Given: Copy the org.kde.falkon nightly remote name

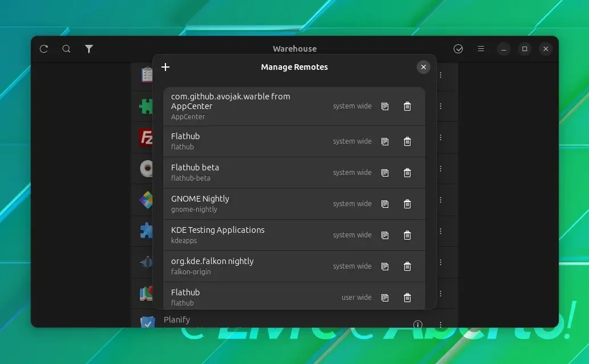Looking at the screenshot, I should click(385, 266).
